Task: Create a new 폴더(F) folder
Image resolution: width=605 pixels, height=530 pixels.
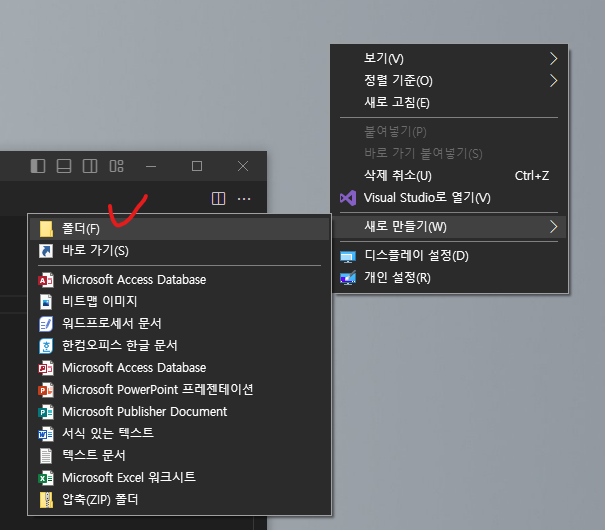Action: (x=179, y=229)
